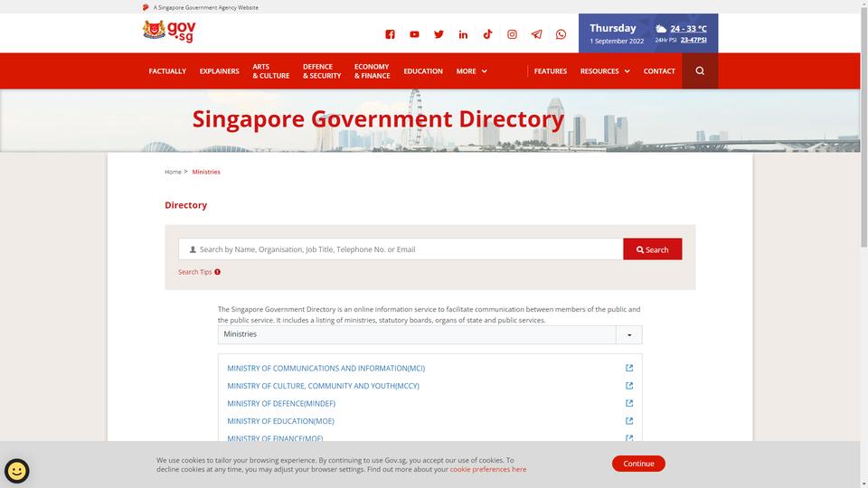Open the LinkedIn icon in the header
Image resolution: width=868 pixels, height=488 pixels.
[463, 34]
